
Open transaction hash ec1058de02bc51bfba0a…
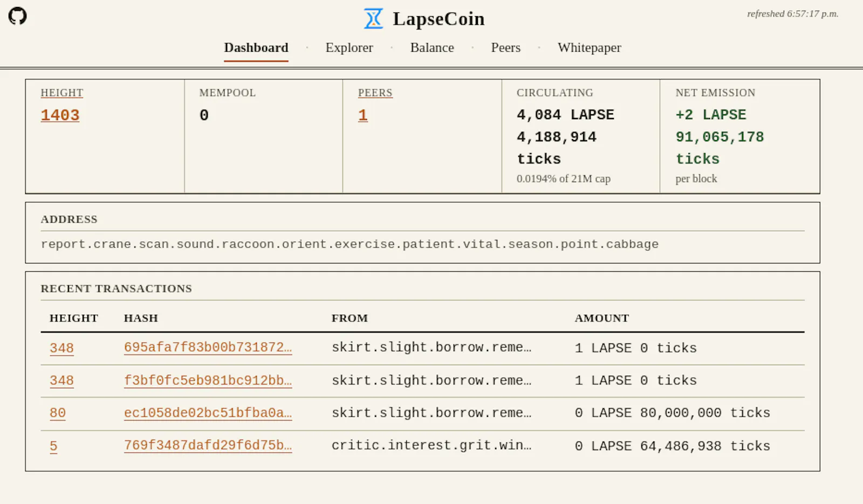pos(208,413)
